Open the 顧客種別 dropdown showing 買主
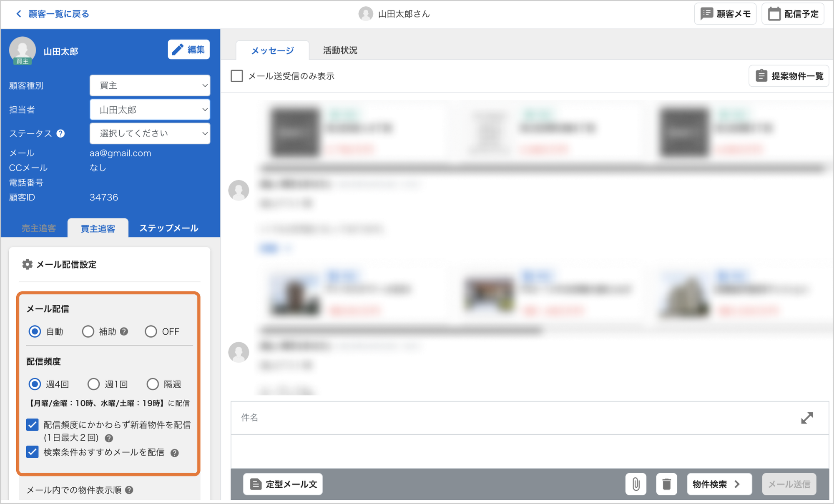 tap(150, 85)
